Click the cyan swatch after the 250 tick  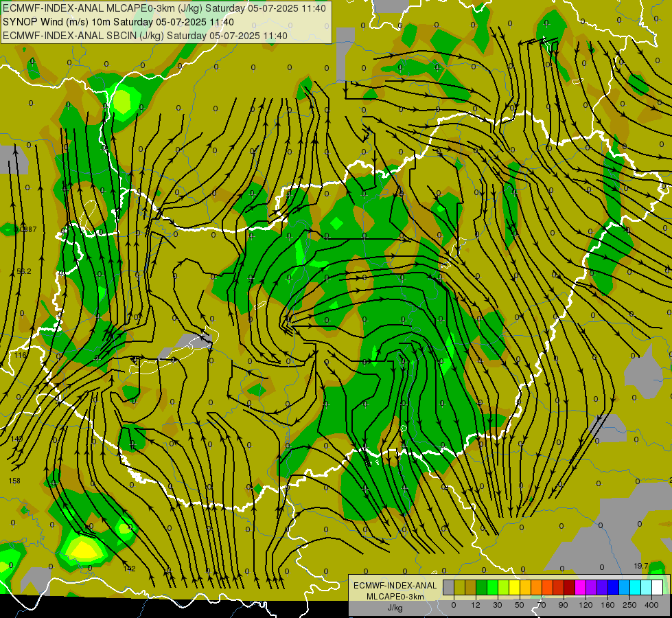636,587
